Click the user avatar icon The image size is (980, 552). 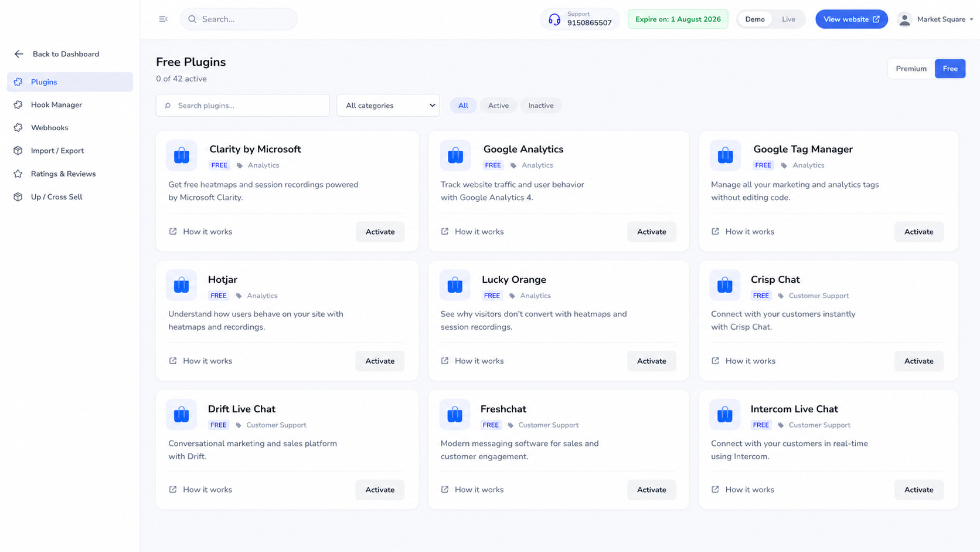(904, 19)
